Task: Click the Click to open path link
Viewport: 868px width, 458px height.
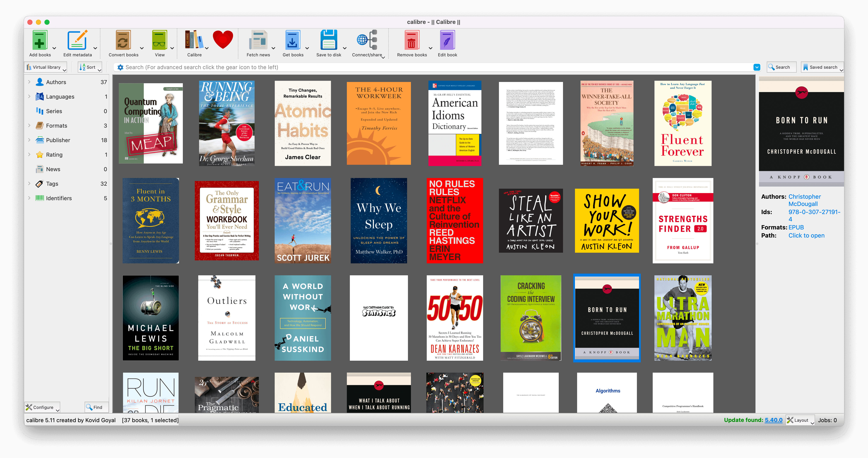Action: pyautogui.click(x=806, y=235)
